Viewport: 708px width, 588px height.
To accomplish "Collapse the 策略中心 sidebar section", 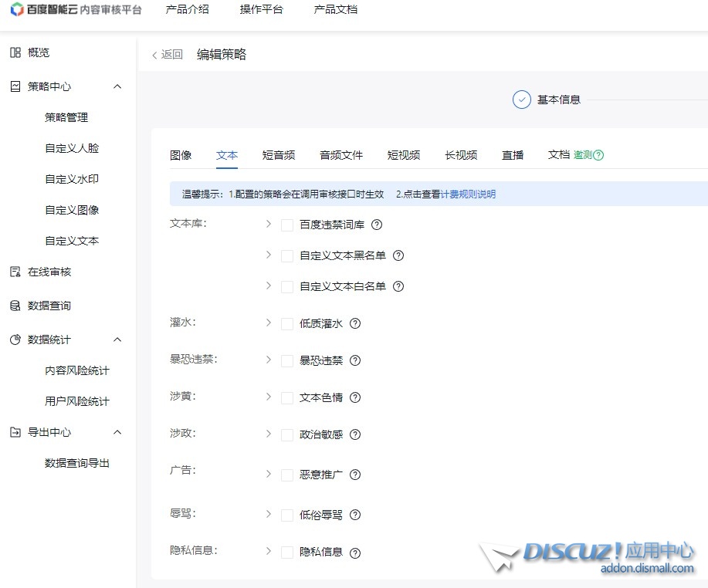I will point(117,86).
